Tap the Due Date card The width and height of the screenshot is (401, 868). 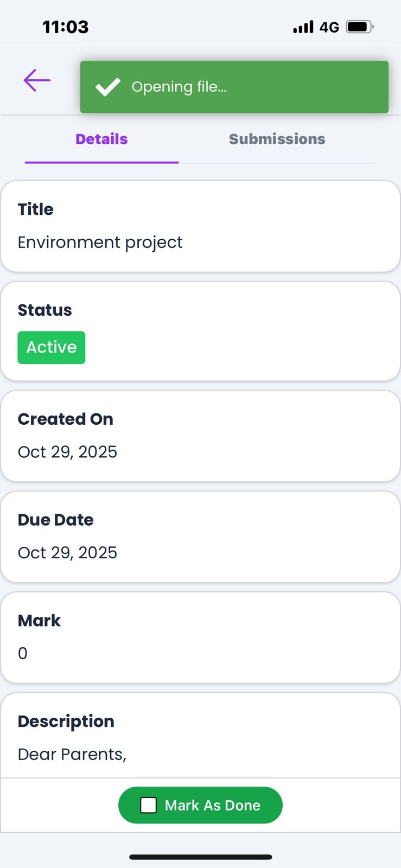point(200,537)
